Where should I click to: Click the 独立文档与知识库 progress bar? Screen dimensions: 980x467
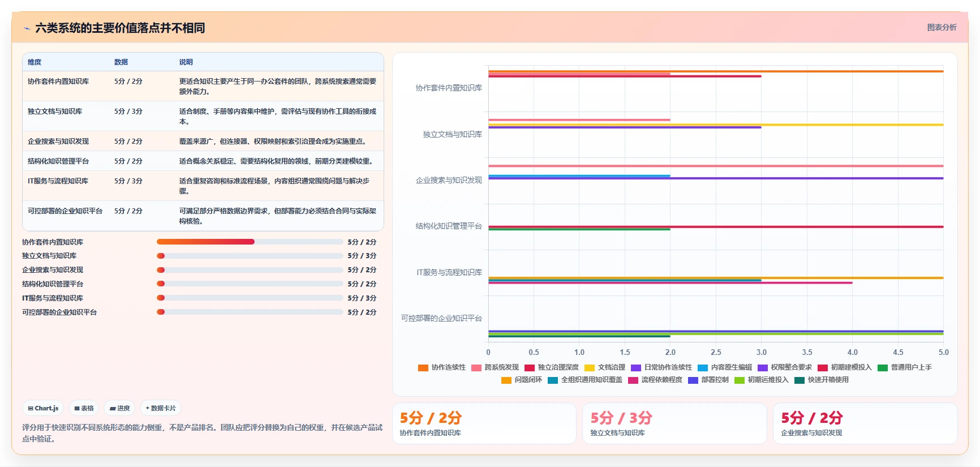click(x=250, y=256)
